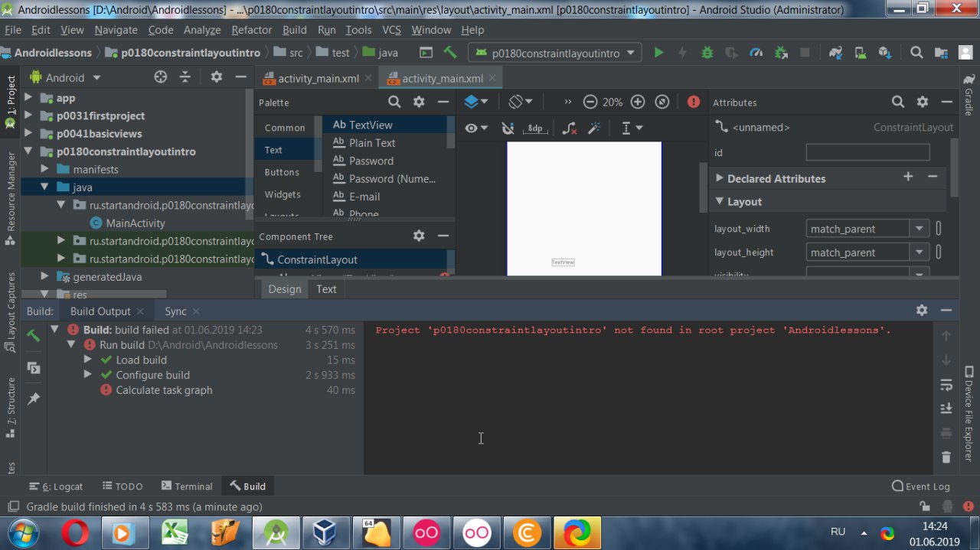This screenshot has width=980, height=550.
Task: Open the Profile app gauge icon
Action: (756, 53)
